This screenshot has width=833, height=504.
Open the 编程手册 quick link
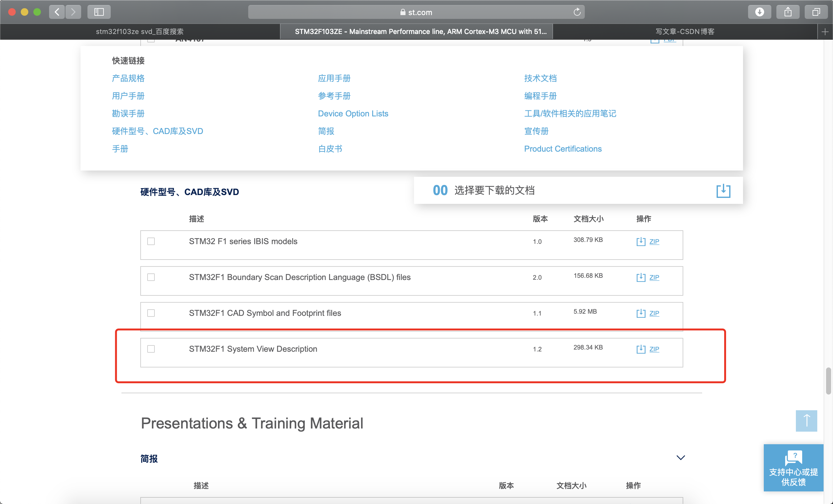tap(540, 96)
